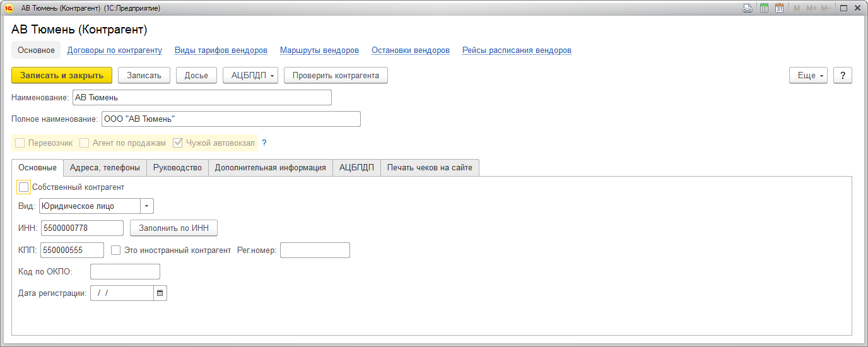The width and height of the screenshot is (868, 347).
Task: Click the M- memory button
Action: pos(826,8)
